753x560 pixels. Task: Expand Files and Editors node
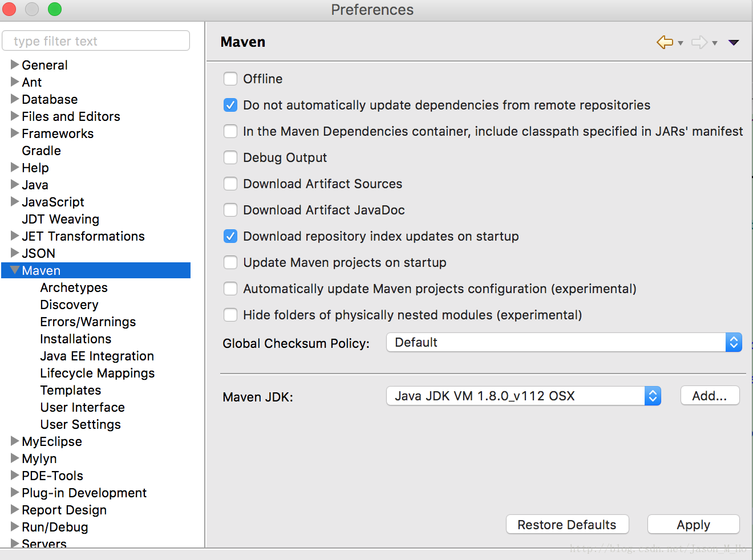click(x=15, y=116)
